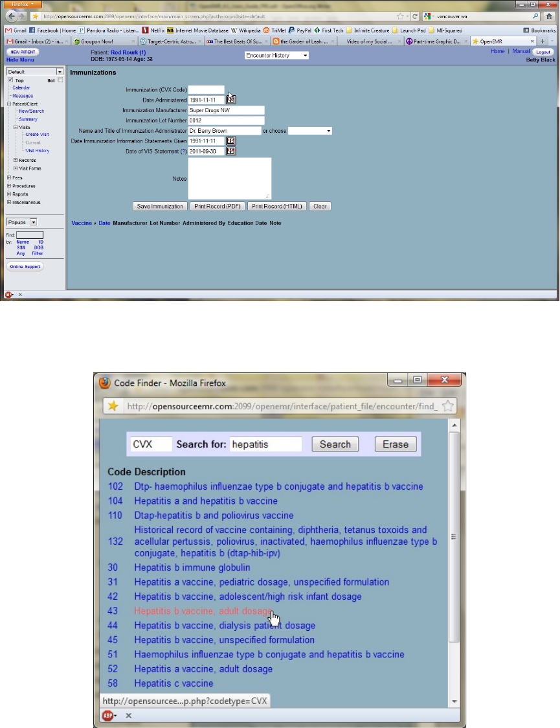Click the Adblock Plus icon in main window status bar
Screen dimensions: 560x728
pos(8,294)
